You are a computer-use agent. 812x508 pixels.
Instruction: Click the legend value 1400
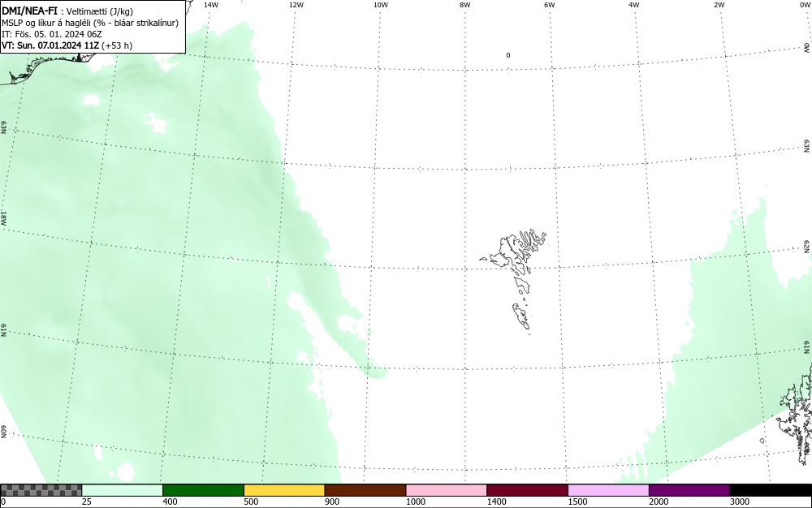point(496,502)
